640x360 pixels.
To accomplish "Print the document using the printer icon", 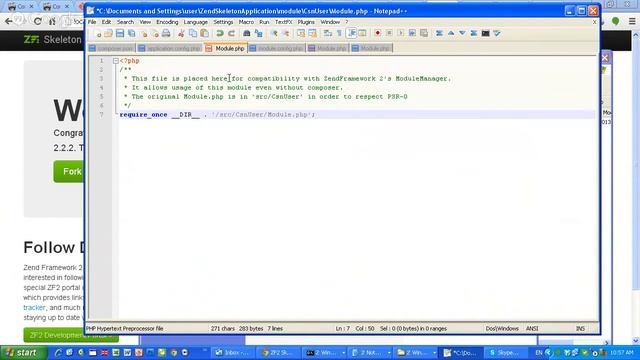I will tap(166, 33).
